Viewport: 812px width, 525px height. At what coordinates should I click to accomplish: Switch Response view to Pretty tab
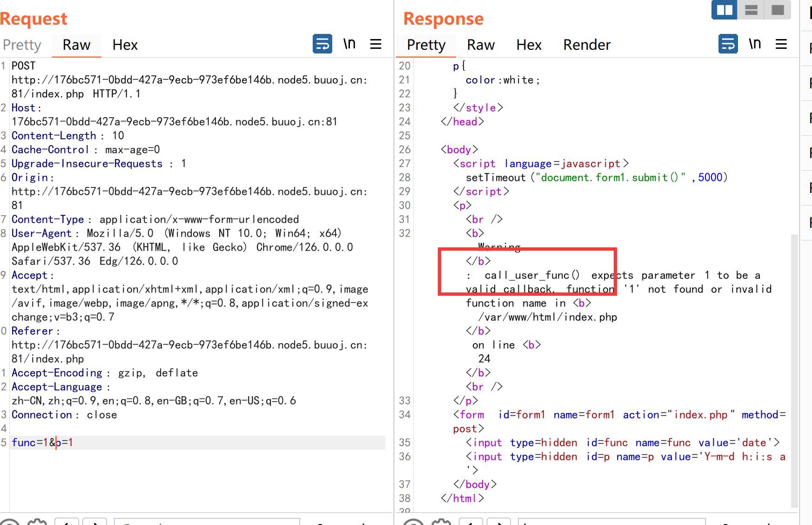pyautogui.click(x=426, y=45)
